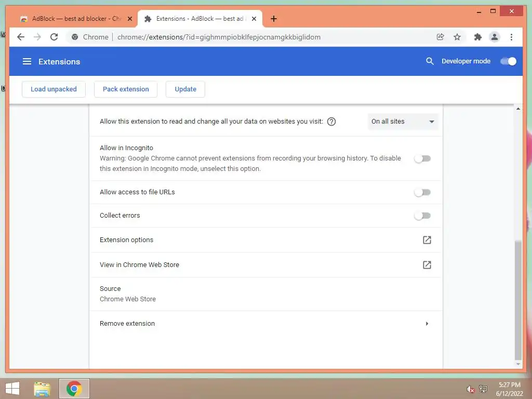Viewport: 532px width, 399px height.
Task: Click the muted volume tray icon
Action: point(470,389)
